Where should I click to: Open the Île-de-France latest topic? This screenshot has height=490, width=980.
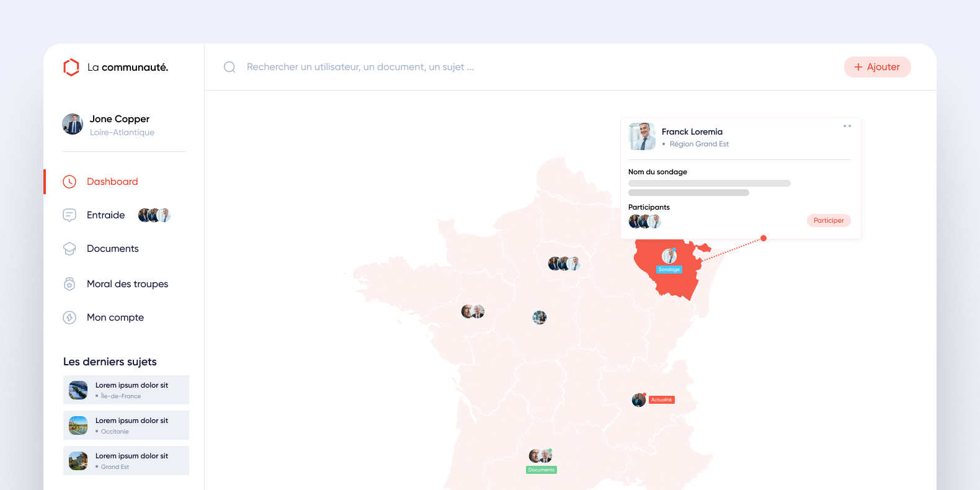126,390
